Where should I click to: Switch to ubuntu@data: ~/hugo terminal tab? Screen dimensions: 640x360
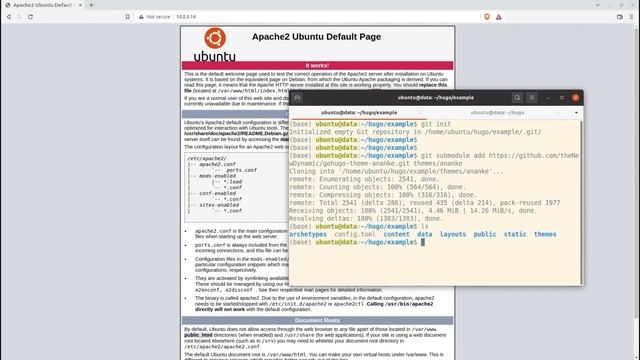coord(497,113)
